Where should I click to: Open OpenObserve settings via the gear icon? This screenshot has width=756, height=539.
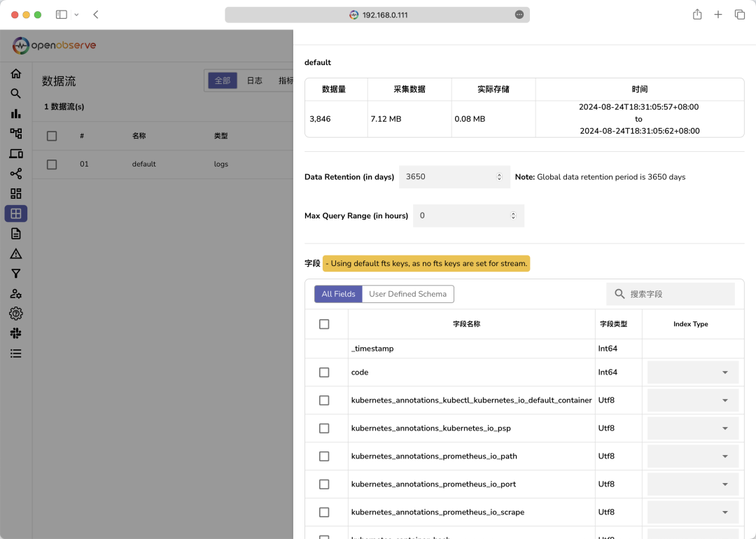click(x=15, y=313)
